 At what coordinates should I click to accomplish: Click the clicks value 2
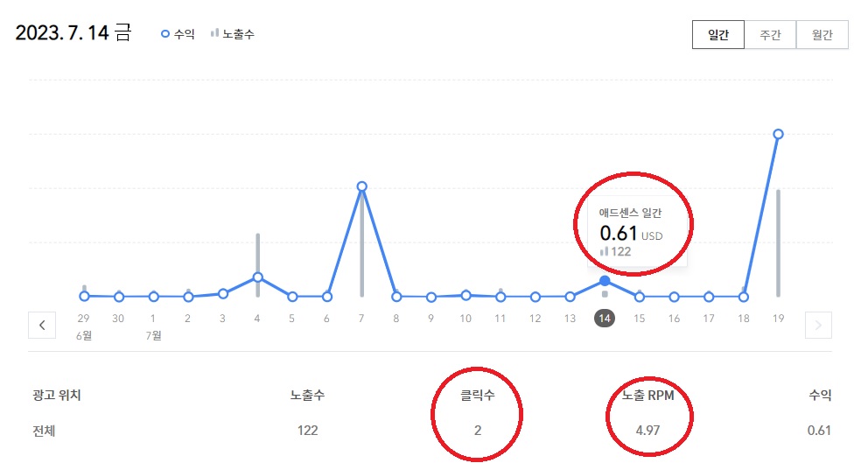coord(478,431)
